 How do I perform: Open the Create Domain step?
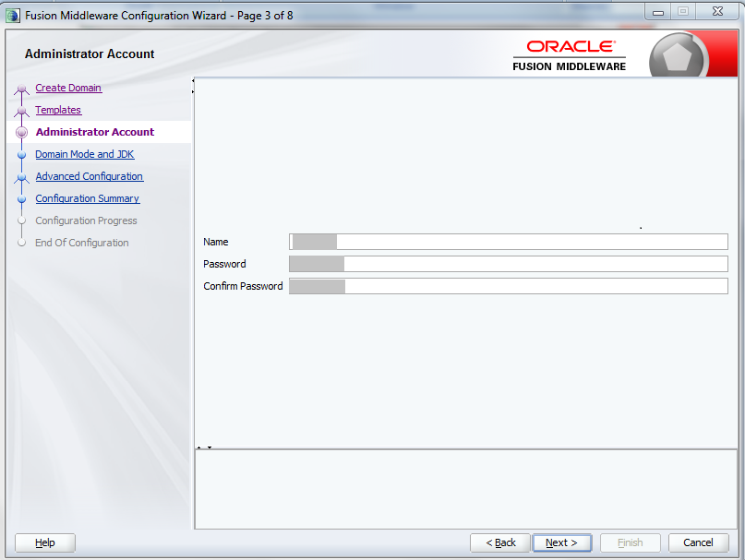[68, 88]
